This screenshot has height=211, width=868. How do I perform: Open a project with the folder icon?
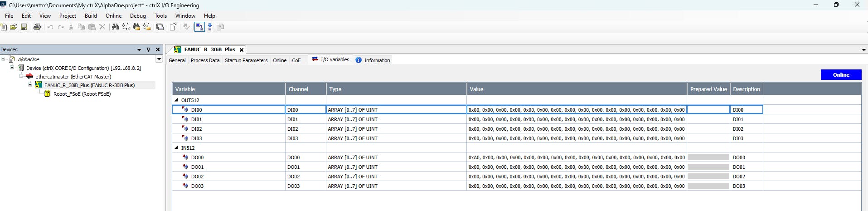point(14,27)
